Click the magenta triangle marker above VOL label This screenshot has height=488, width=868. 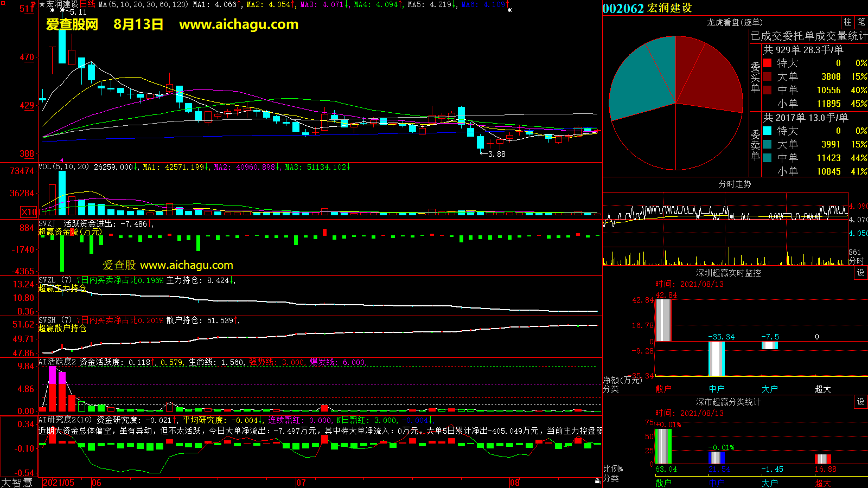click(x=61, y=160)
